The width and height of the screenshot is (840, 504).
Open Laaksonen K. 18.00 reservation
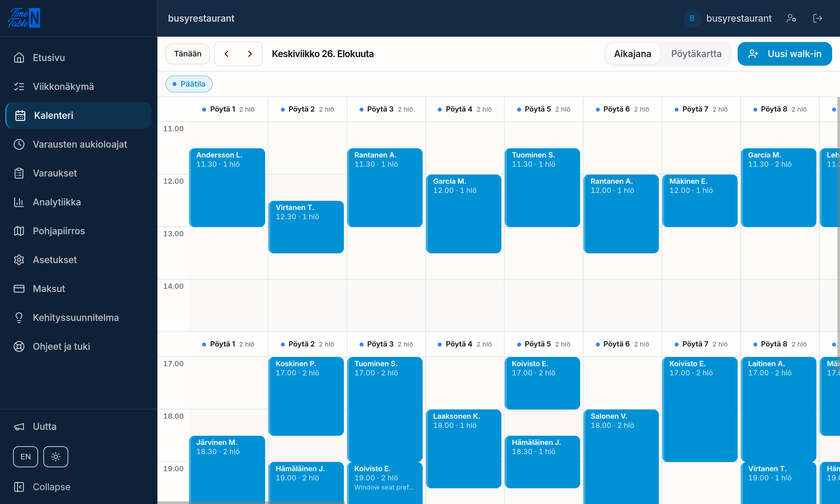[x=464, y=449]
